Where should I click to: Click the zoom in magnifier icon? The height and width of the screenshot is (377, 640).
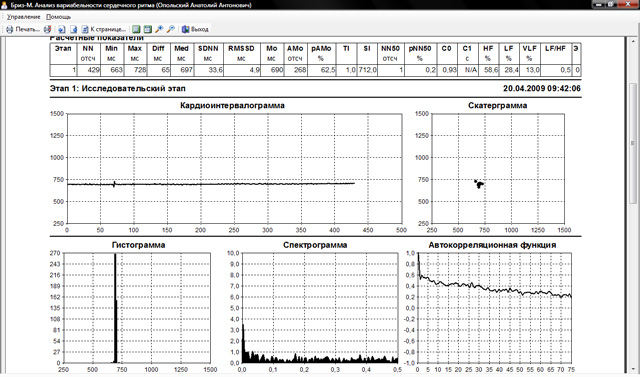(x=159, y=29)
